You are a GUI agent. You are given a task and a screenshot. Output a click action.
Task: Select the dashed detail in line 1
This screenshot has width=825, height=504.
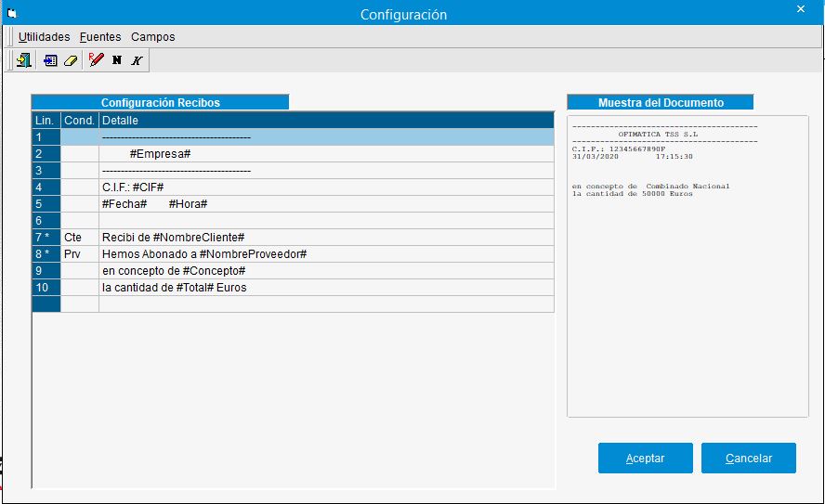[326, 137]
